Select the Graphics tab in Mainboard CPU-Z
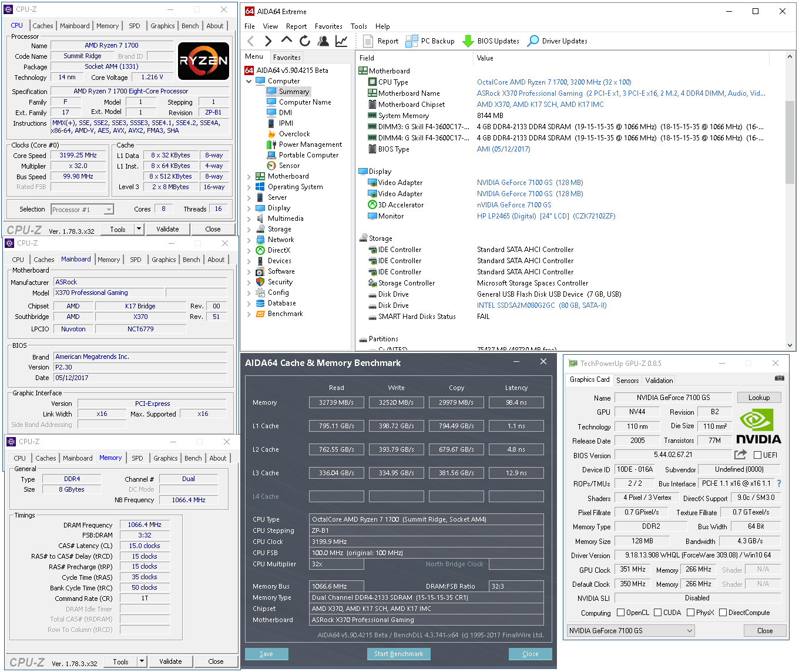 coord(163,260)
